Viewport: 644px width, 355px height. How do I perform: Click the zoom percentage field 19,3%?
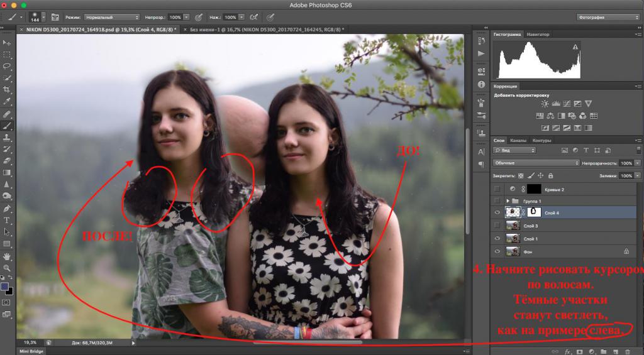pos(30,342)
